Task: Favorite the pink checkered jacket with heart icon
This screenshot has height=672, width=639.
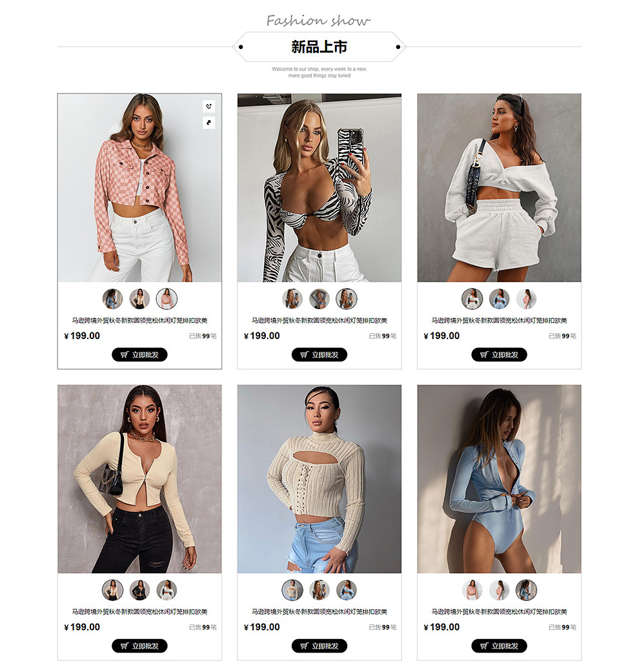Action: (208, 107)
